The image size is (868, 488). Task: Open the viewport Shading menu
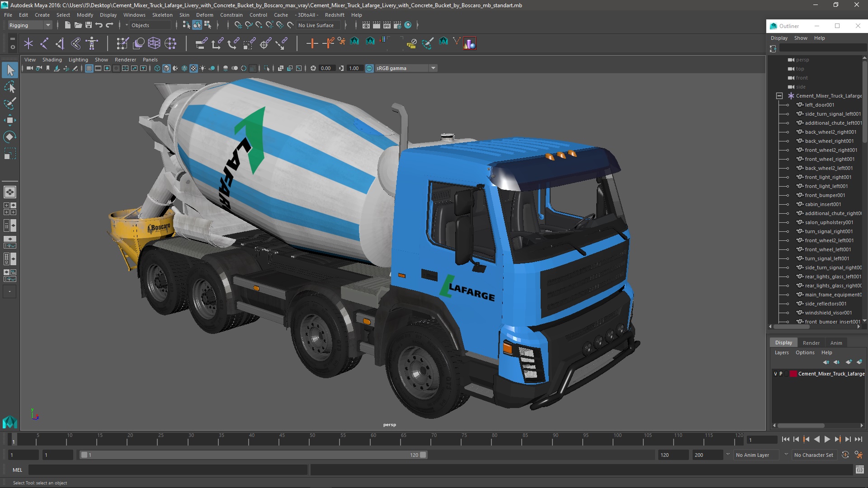52,60
